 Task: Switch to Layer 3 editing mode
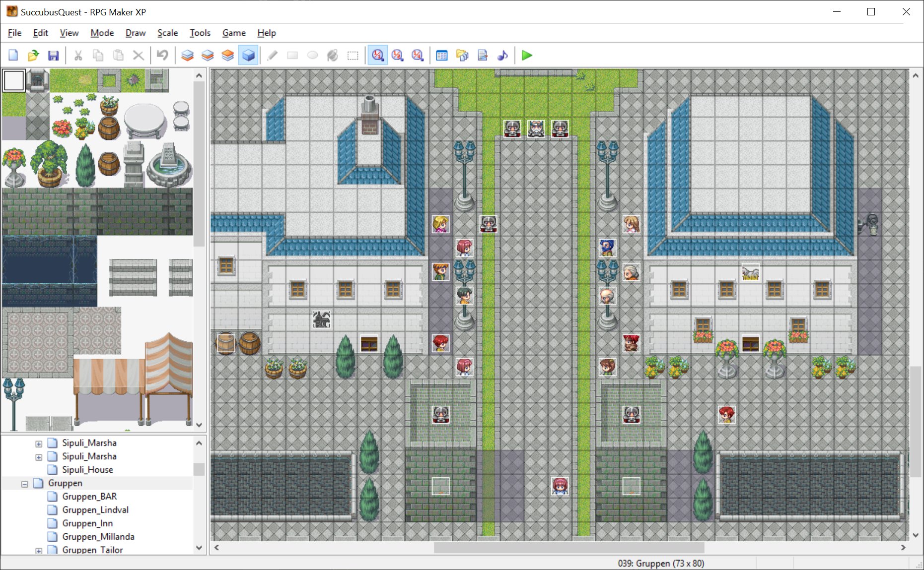tap(227, 55)
